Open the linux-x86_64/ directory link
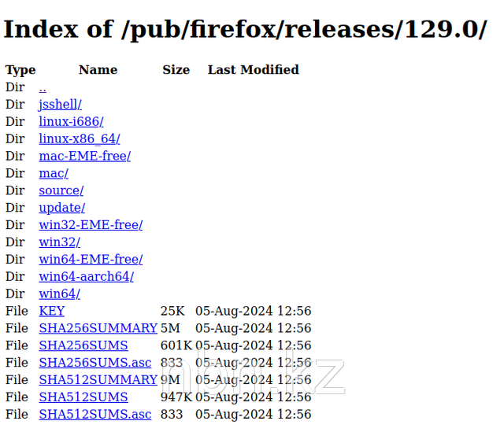The width and height of the screenshot is (504, 432). 80,139
